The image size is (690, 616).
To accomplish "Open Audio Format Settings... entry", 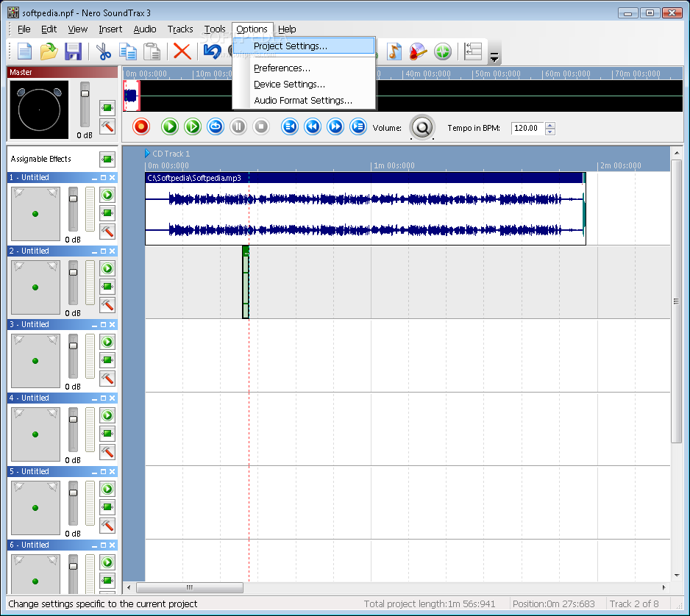I will click(x=304, y=101).
